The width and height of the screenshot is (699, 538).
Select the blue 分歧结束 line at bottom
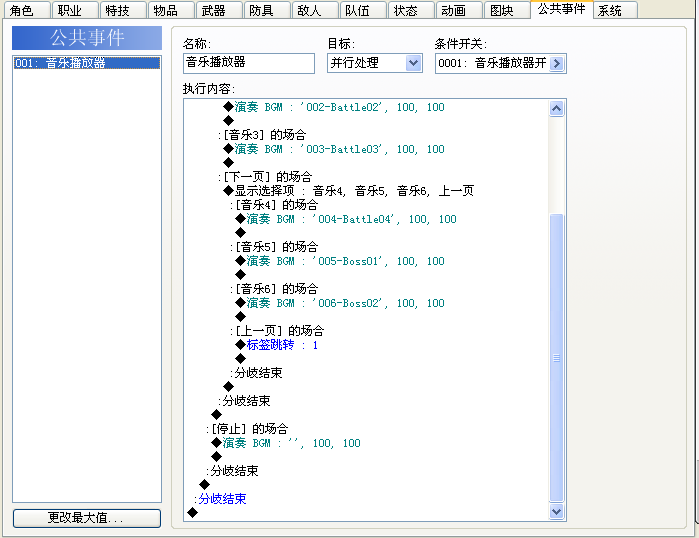tap(220, 499)
